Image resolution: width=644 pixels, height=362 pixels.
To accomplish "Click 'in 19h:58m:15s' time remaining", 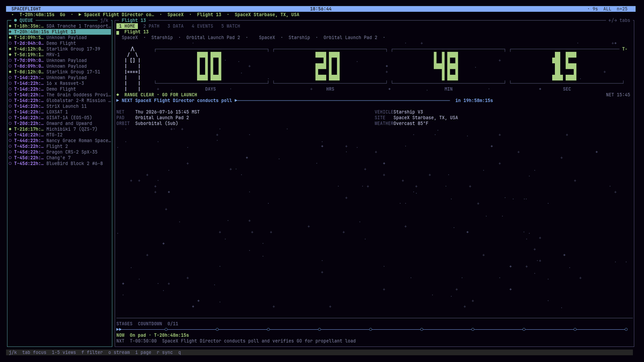I will click(474, 100).
